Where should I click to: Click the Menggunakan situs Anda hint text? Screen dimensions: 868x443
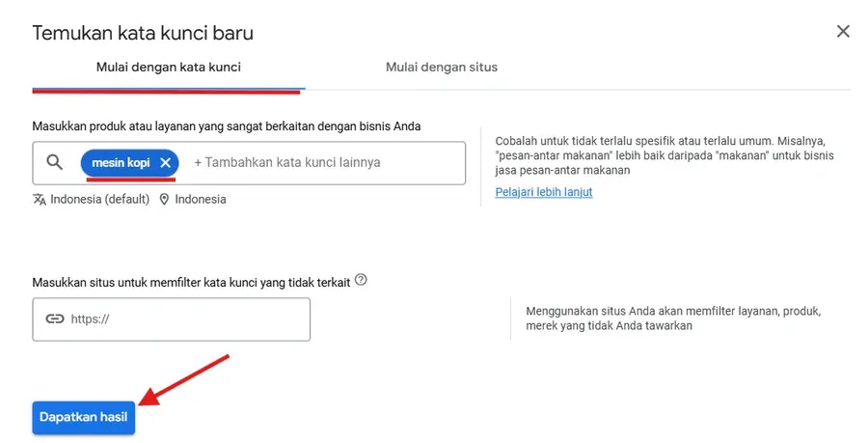[x=673, y=318]
